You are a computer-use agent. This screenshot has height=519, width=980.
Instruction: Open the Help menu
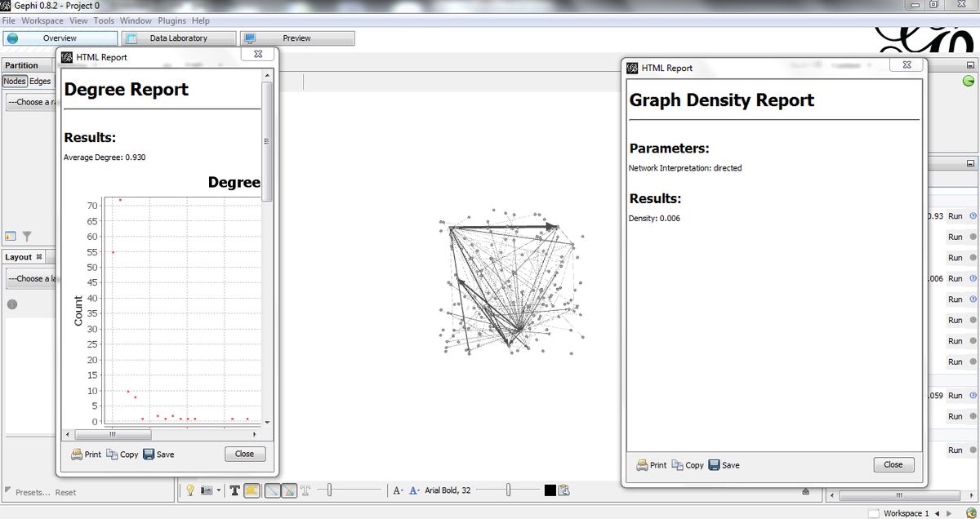[200, 20]
